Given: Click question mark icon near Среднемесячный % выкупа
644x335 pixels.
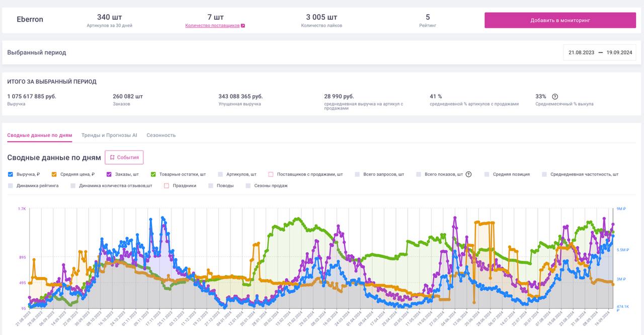Looking at the screenshot, I should coord(554,96).
